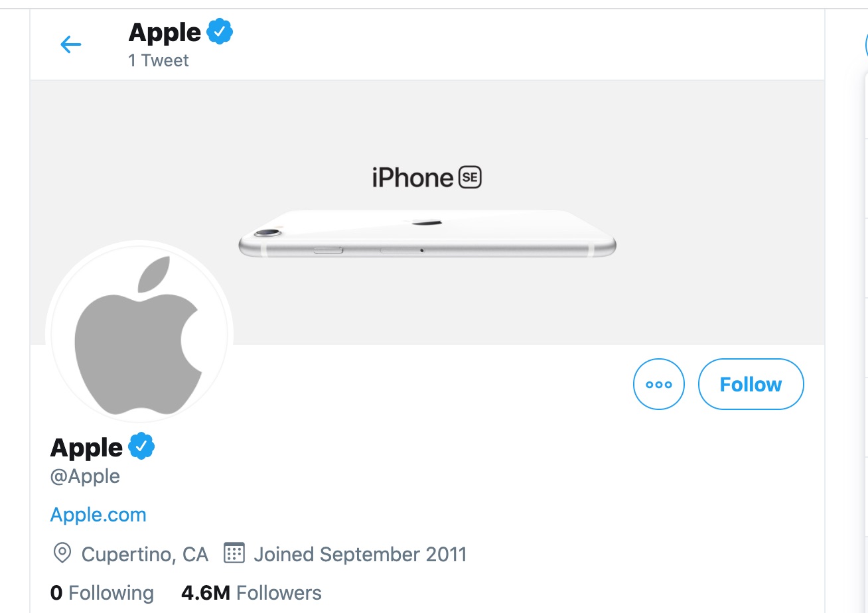Click the verified badge beside the profile name

point(141,446)
